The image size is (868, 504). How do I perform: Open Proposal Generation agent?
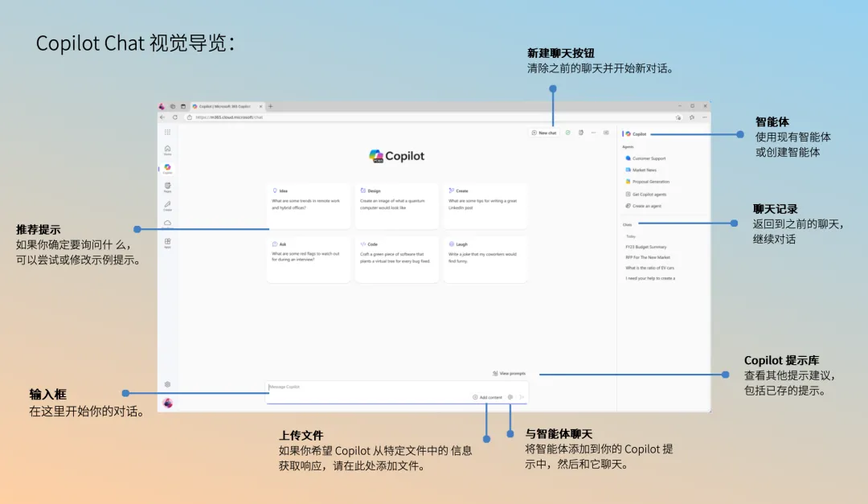click(647, 182)
